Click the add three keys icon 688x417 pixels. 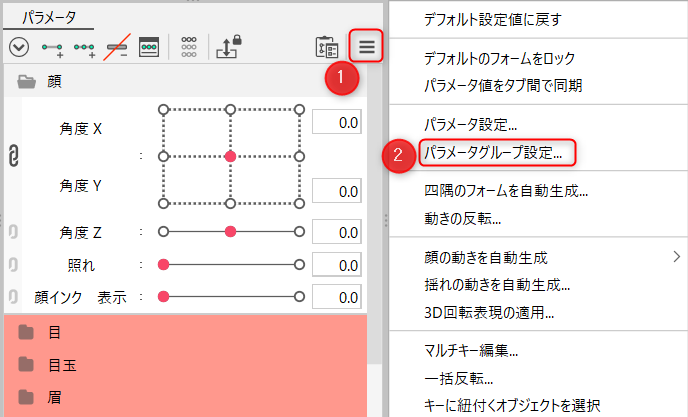click(x=85, y=47)
